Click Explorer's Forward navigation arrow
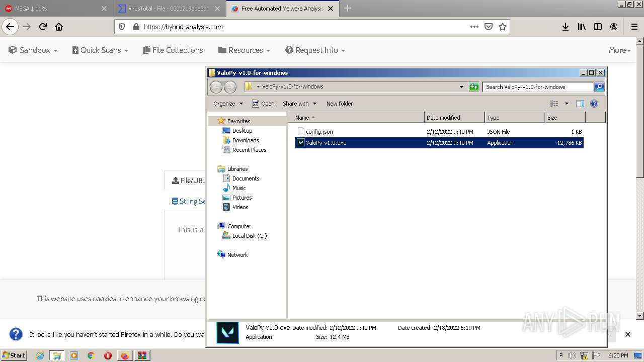Screen dimensions: 644x362 click(x=230, y=87)
